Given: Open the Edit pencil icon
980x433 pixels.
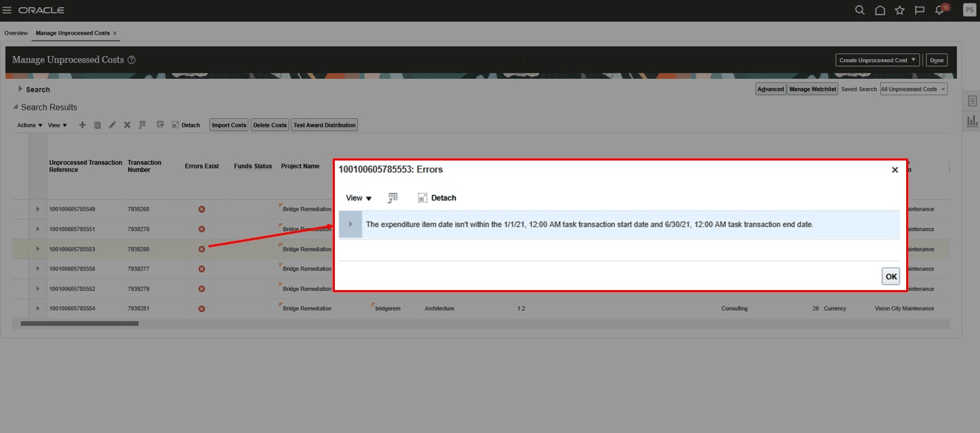Looking at the screenshot, I should [x=113, y=125].
